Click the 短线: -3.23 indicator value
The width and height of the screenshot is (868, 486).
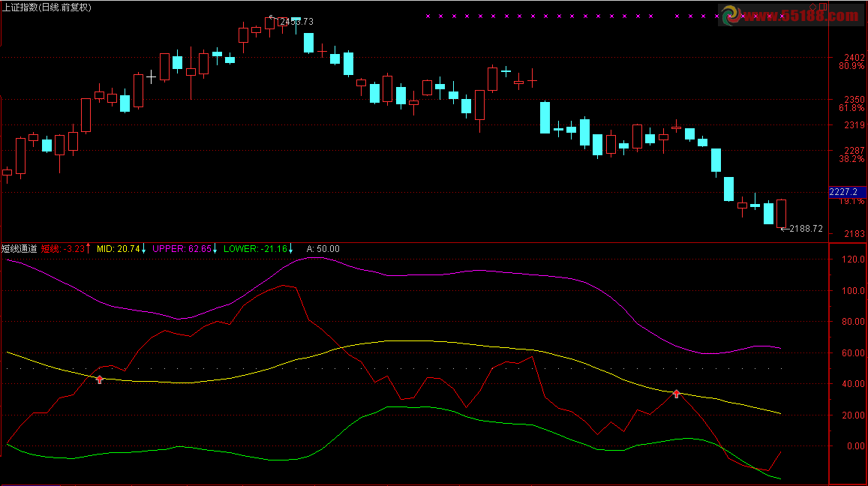[62, 249]
